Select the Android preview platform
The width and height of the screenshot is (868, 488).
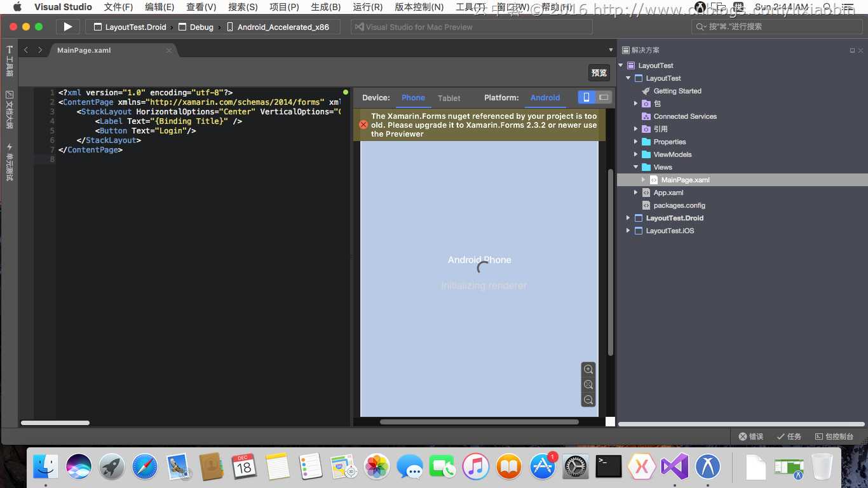point(545,98)
